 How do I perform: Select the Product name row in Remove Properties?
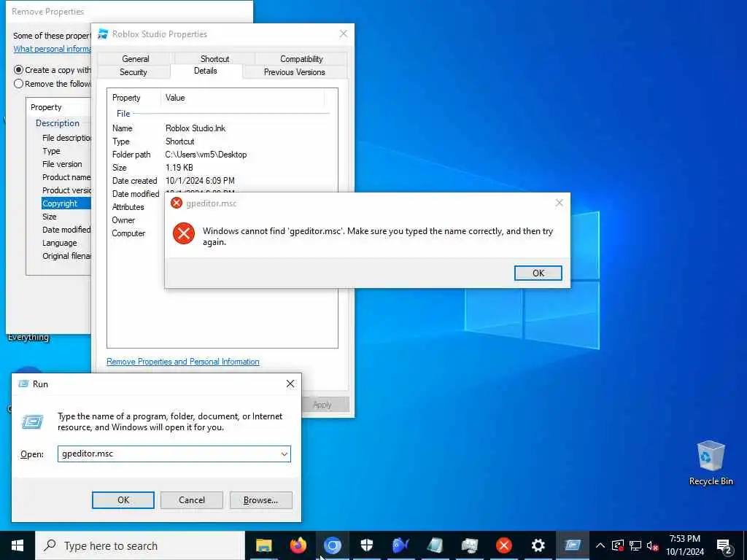click(x=66, y=177)
